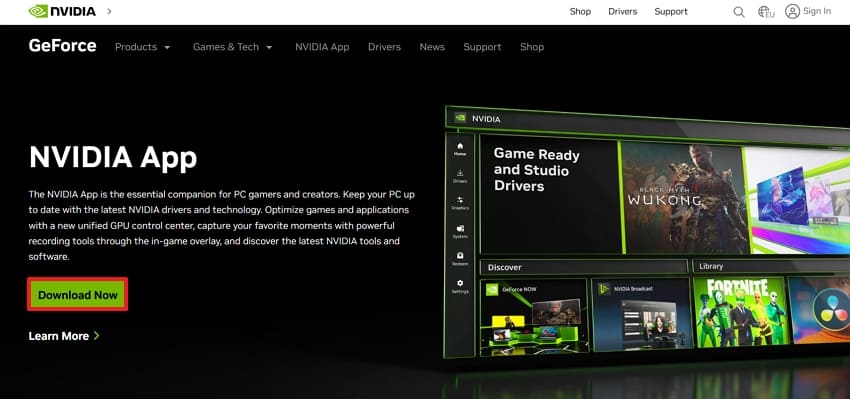850x399 pixels.
Task: Click the user account avatar icon
Action: click(x=792, y=11)
